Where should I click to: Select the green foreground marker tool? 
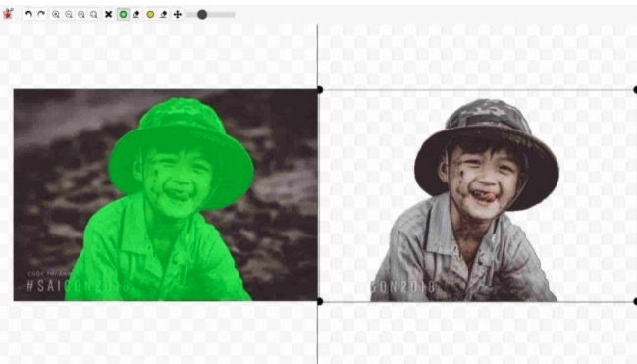123,14
